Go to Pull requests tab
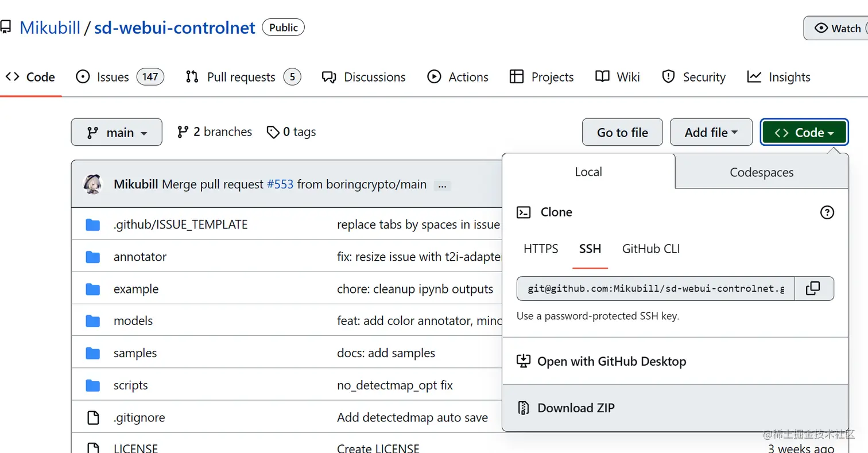 (241, 77)
